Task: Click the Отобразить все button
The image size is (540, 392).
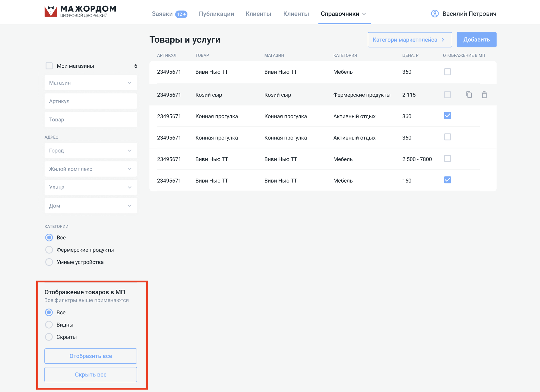Action: pyautogui.click(x=91, y=356)
